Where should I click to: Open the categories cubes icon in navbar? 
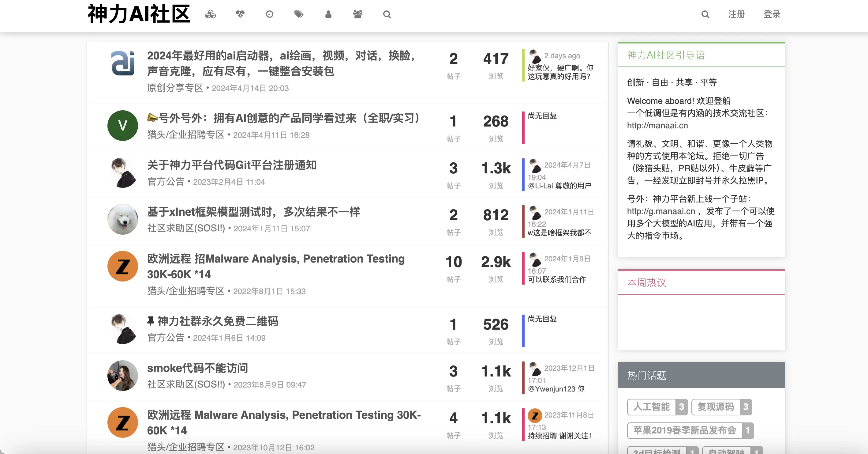(x=211, y=14)
